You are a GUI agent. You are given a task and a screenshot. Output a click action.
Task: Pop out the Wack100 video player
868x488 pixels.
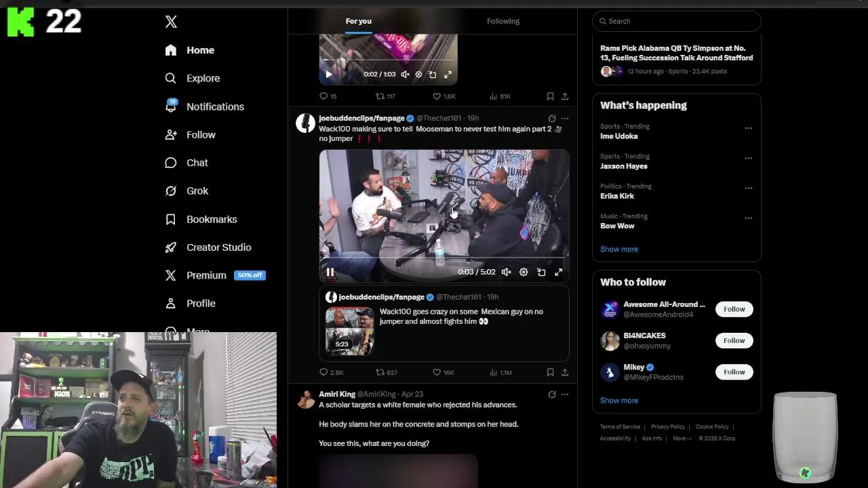[541, 272]
